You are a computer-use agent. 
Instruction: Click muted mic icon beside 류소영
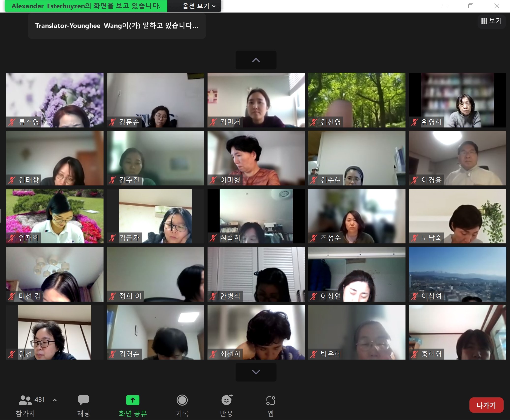(12, 122)
